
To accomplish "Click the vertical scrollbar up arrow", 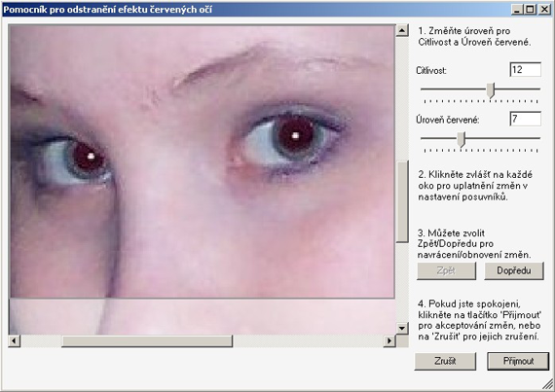I will click(402, 31).
